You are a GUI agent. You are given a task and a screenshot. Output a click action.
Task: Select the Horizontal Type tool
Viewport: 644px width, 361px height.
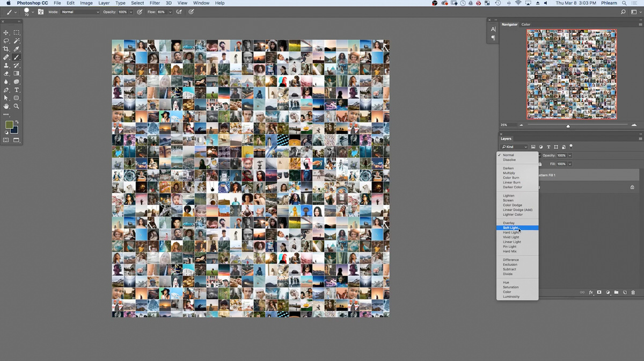17,90
